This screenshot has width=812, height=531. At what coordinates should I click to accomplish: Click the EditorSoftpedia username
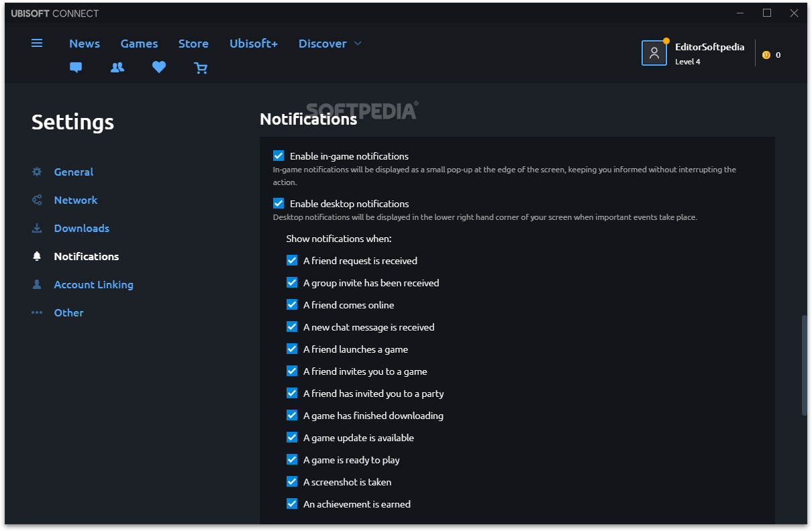click(710, 47)
